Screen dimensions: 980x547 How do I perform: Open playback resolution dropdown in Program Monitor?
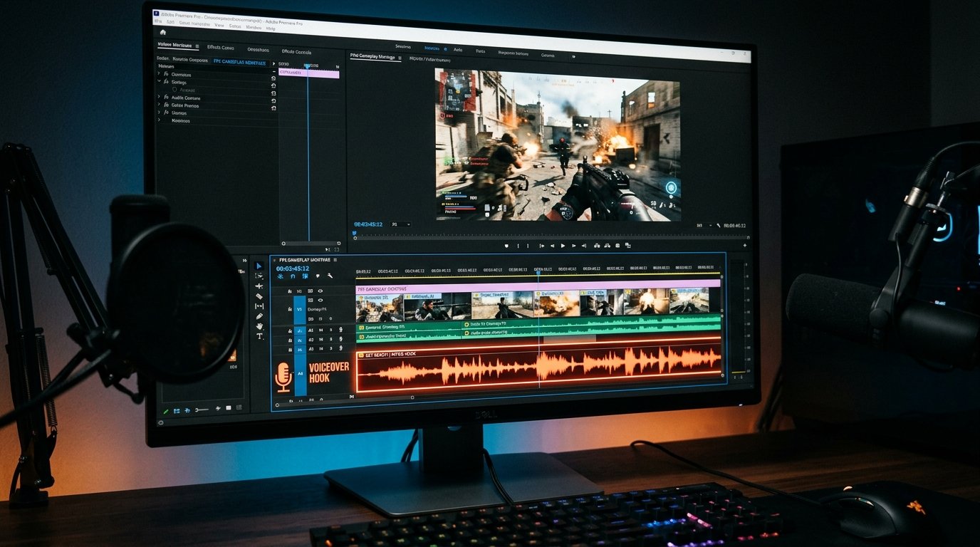point(704,225)
